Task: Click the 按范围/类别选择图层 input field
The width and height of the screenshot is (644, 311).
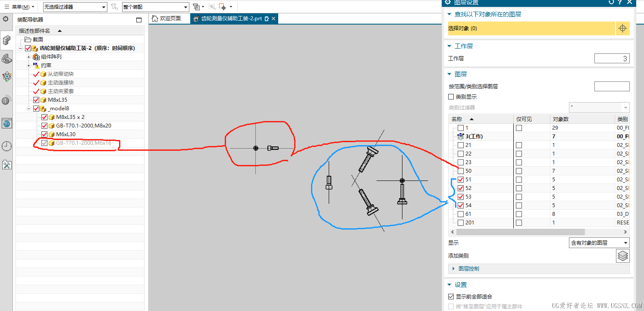Action: 612,86
